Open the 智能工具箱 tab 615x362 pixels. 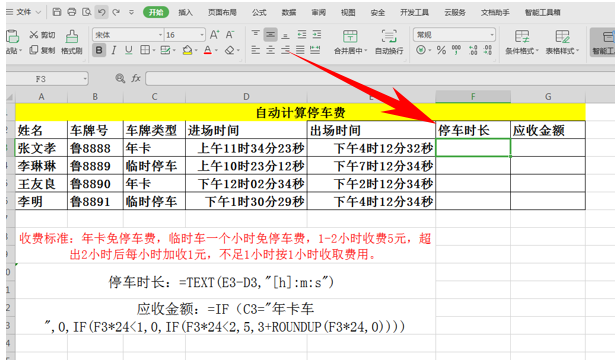click(542, 13)
